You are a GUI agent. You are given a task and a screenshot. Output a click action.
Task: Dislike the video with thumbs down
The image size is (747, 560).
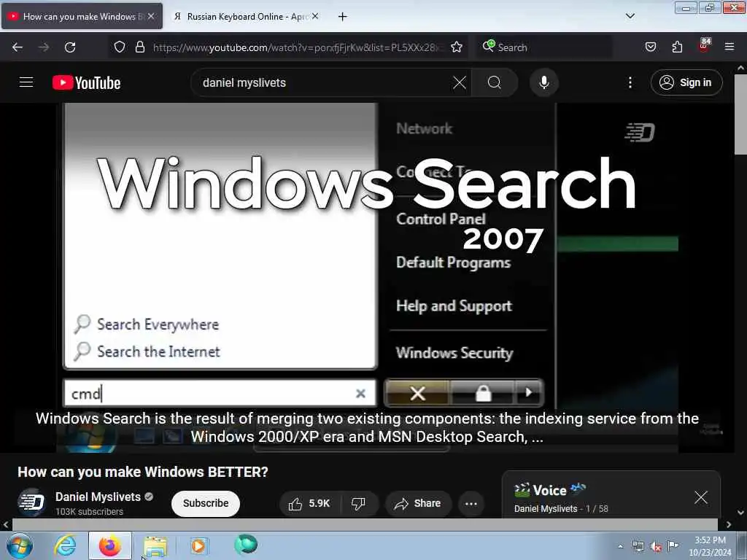click(358, 503)
